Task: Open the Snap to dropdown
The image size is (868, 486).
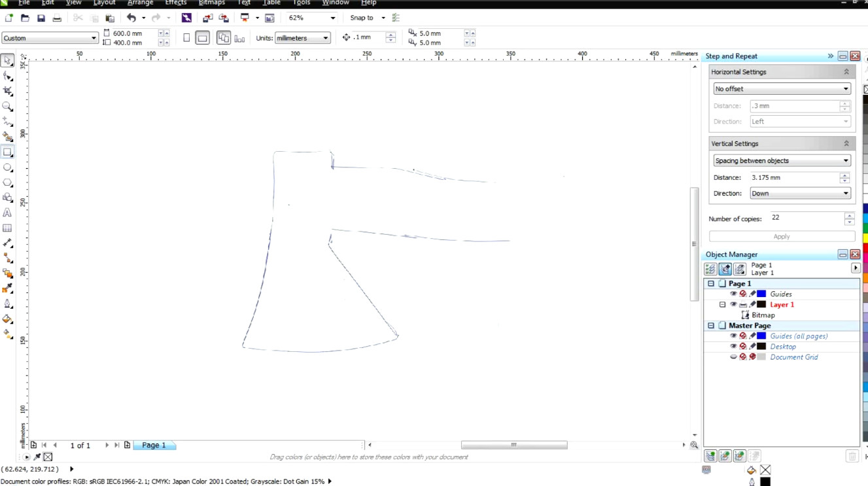Action: click(383, 18)
